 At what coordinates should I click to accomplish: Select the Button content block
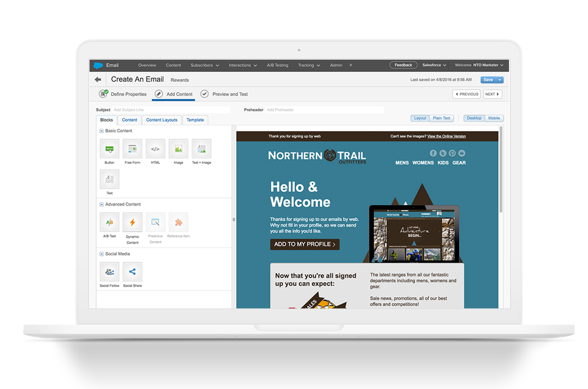pyautogui.click(x=110, y=149)
